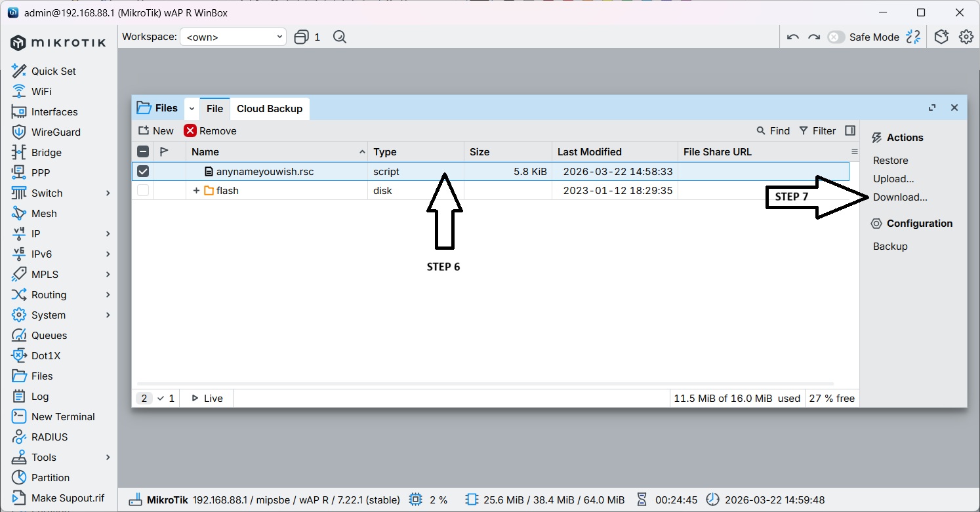The image size is (980, 512).
Task: Sort by the Name column header
Action: click(x=277, y=151)
